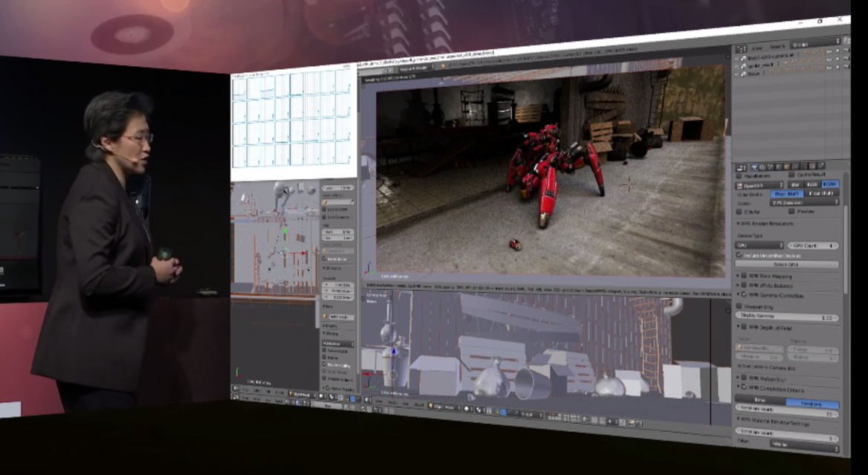
Task: Uncheck Include Uncertified Devices
Action: point(739,255)
